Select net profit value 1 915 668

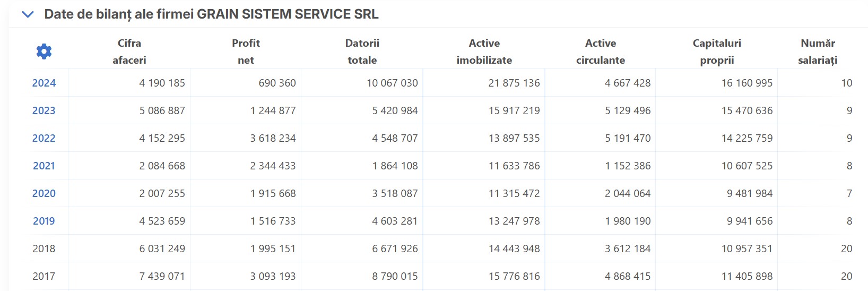(x=273, y=193)
